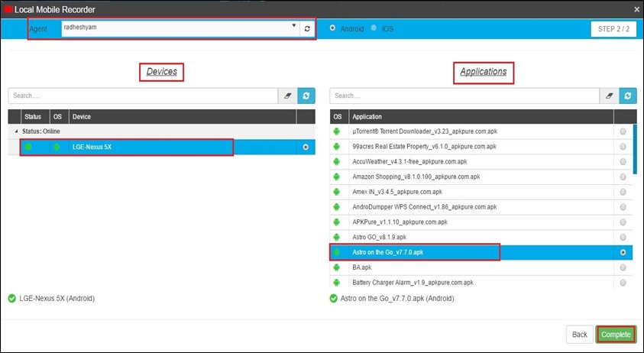Refresh the Devices list
The image size is (644, 353).
[306, 96]
